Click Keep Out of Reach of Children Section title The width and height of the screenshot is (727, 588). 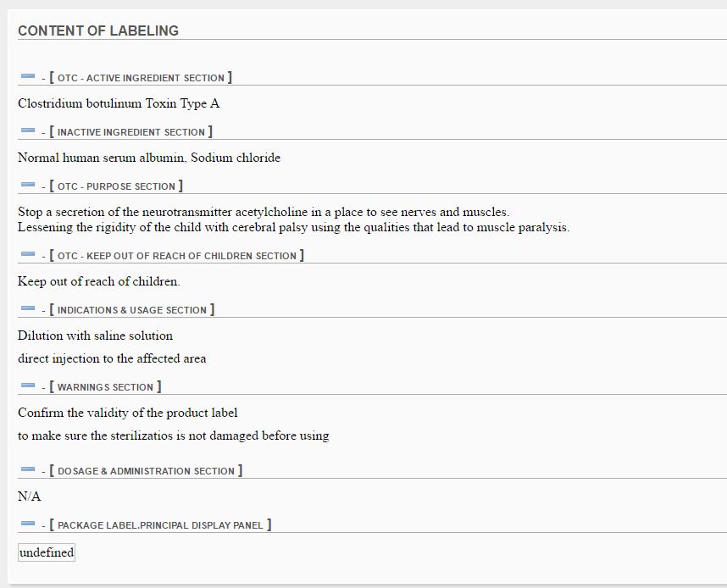pos(176,256)
